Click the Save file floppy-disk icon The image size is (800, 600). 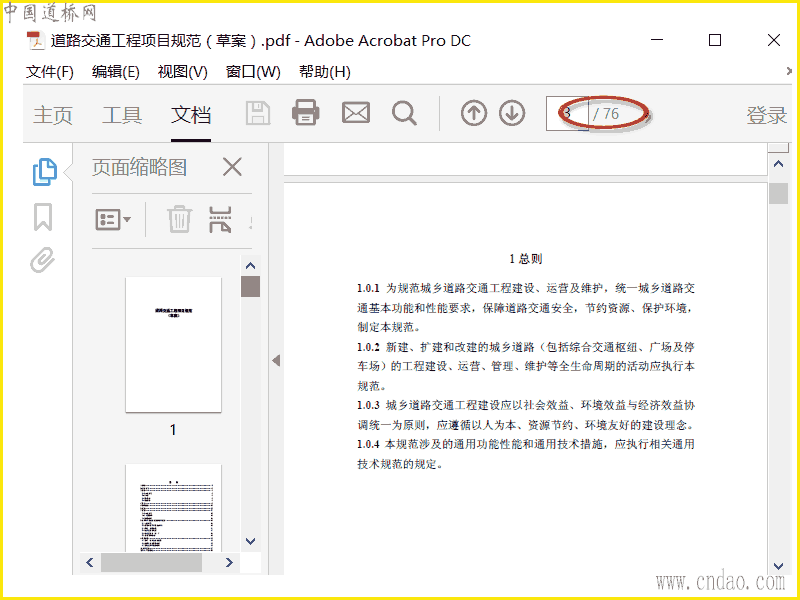pyautogui.click(x=258, y=113)
